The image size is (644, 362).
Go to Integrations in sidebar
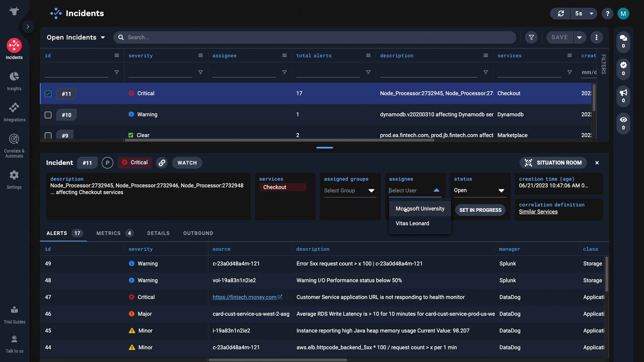[14, 112]
